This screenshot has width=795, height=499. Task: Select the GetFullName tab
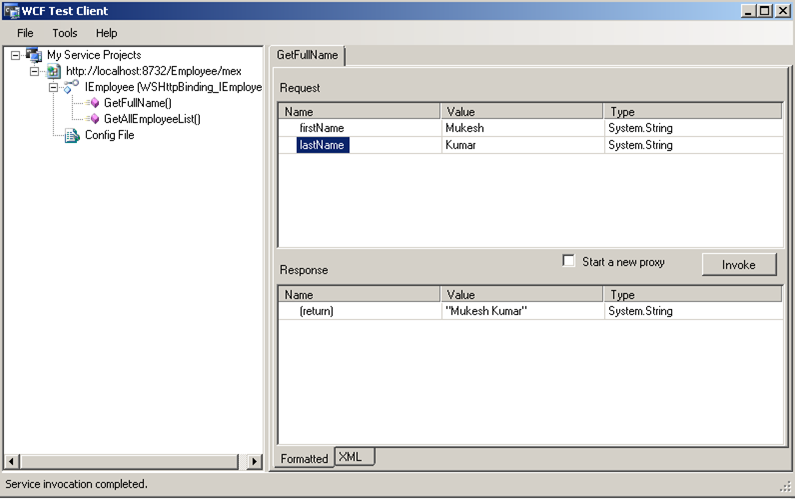[307, 55]
